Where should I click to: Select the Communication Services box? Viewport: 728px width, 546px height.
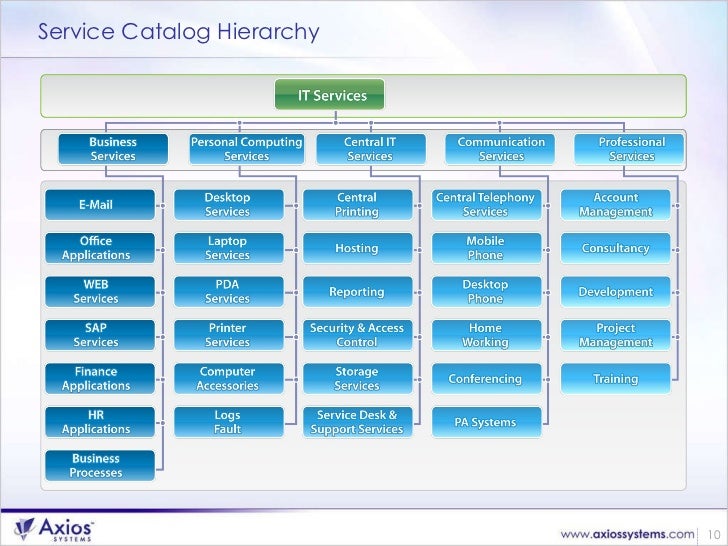pos(500,149)
